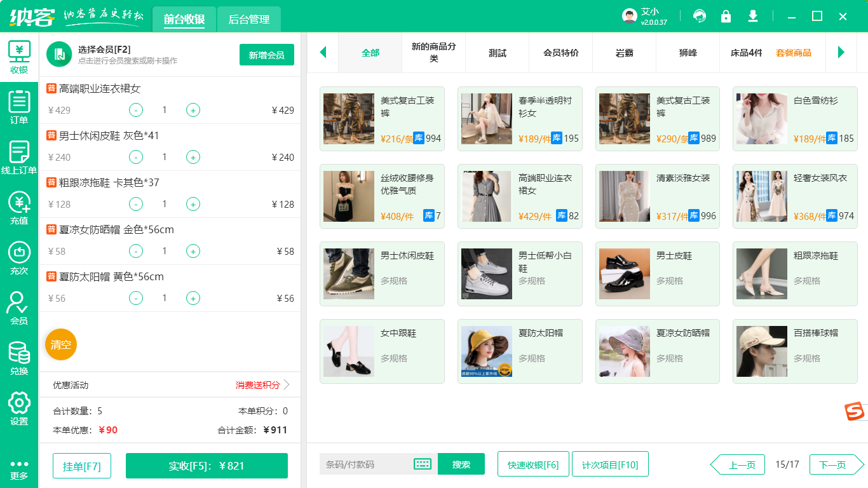Click the lock icon at the top right
Viewport: 868px width, 488px height.
pos(726,16)
